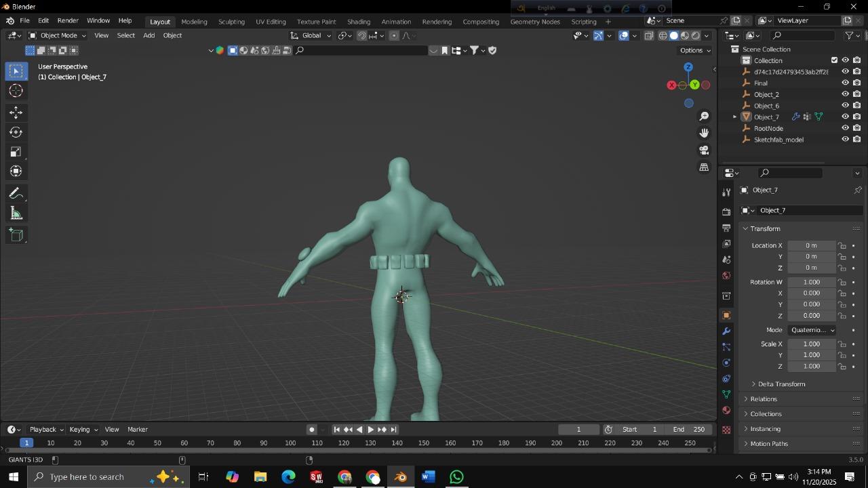Screen dimensions: 868x488
Task: Open the Modifier properties wrench tab
Action: pos(726,331)
